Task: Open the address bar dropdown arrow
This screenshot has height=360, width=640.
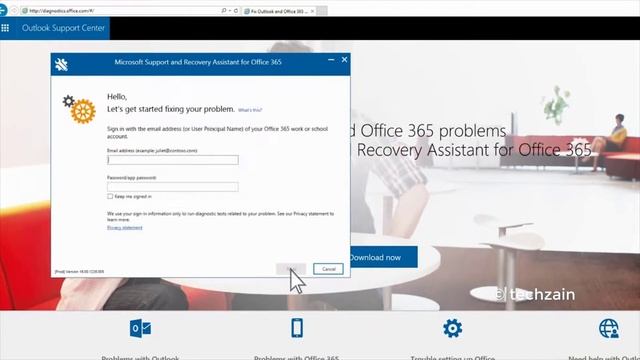Action: (x=230, y=11)
